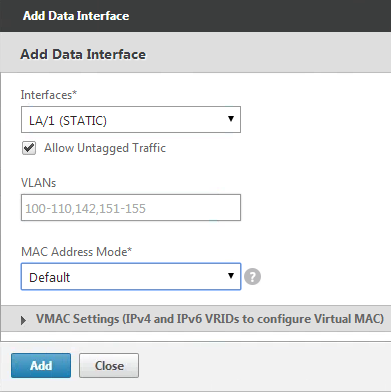Image resolution: width=391 pixels, height=392 pixels.
Task: Open the help question mark for MAC Address Mode
Action: 253,277
